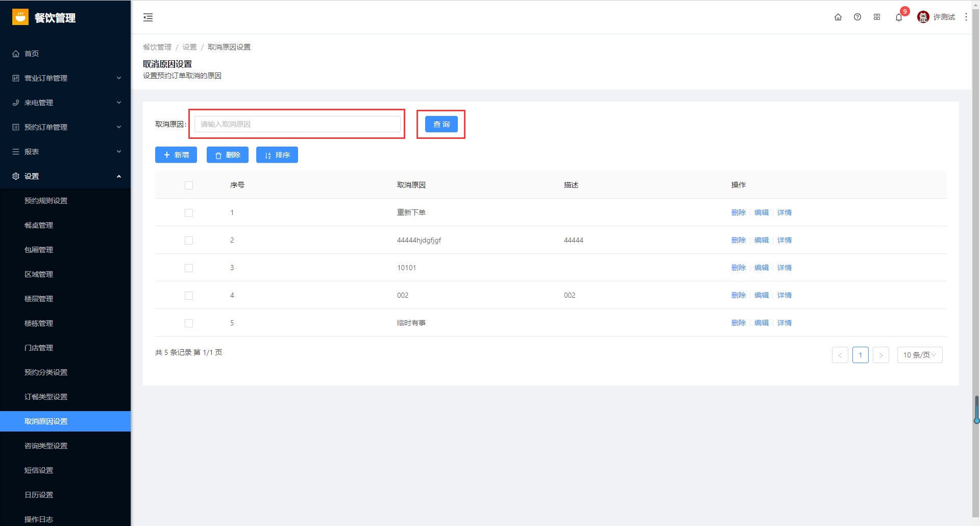Viewport: 980px width, 526px height.
Task: Click the 报表 list icon
Action: tap(16, 152)
